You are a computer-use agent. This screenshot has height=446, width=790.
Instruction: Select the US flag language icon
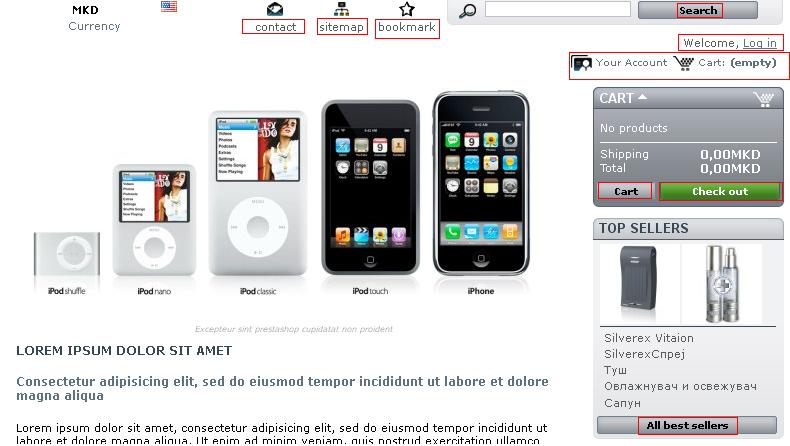pos(169,7)
